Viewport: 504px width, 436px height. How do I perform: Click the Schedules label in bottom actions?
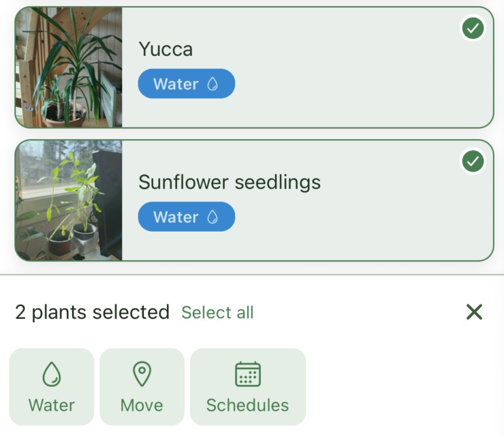click(x=248, y=405)
